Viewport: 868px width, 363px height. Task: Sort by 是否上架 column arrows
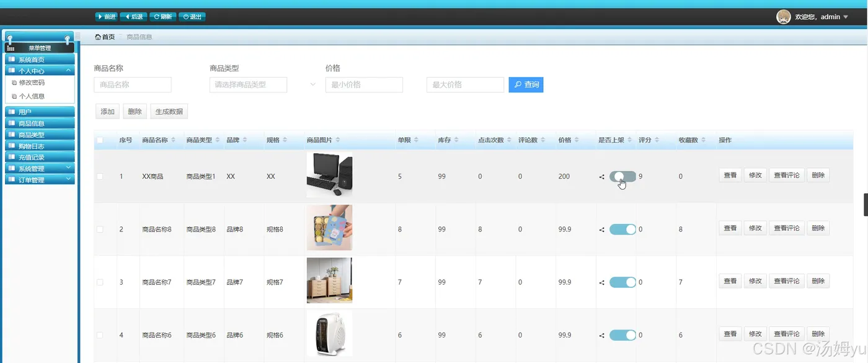coord(630,140)
